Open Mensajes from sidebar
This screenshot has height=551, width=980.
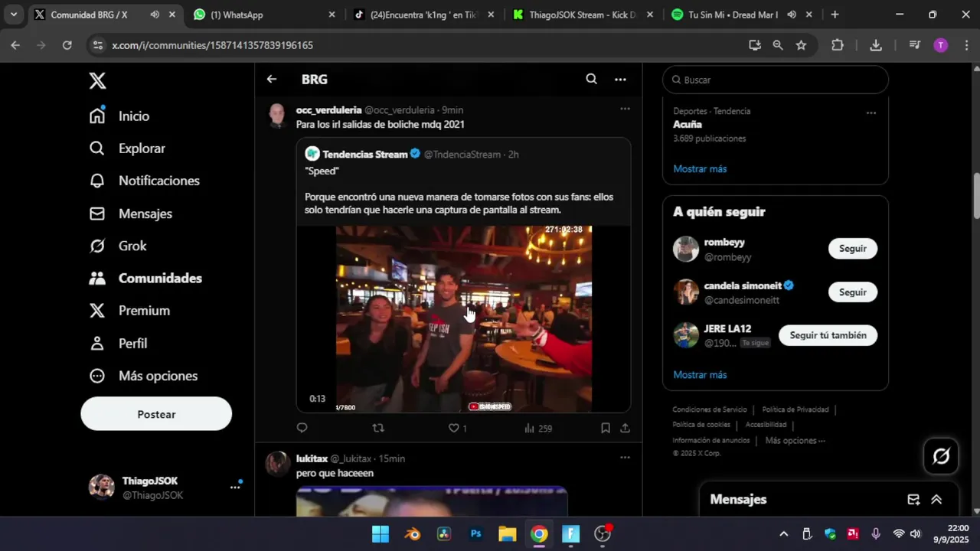coord(130,214)
